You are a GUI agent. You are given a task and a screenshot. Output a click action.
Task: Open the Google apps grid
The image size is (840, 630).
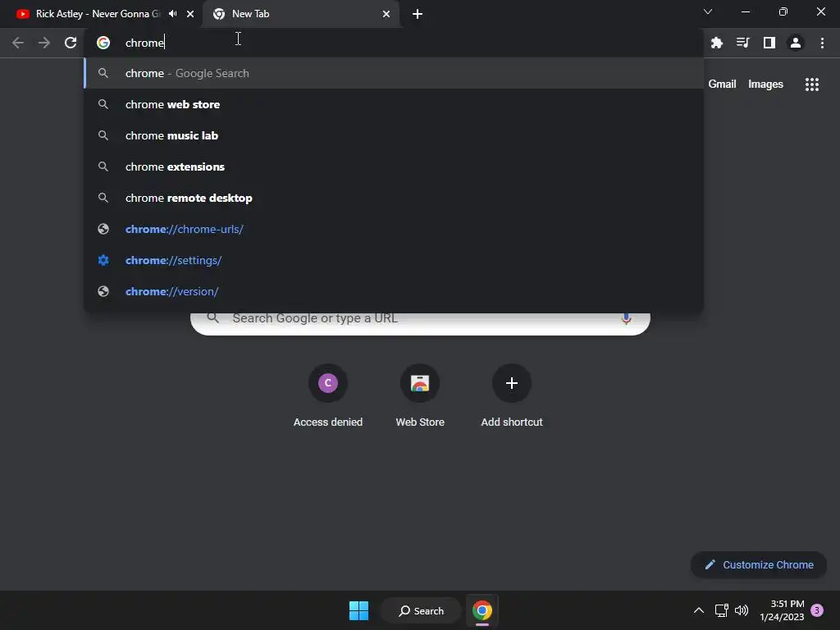[812, 84]
